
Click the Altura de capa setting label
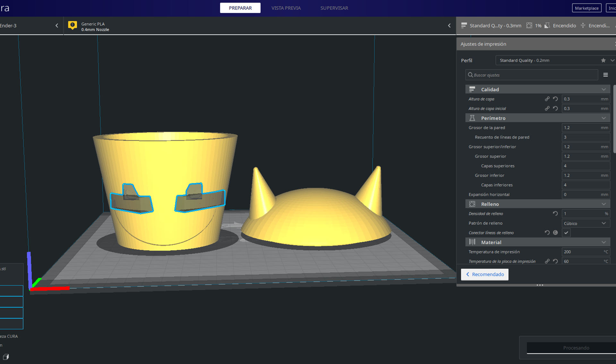(481, 99)
